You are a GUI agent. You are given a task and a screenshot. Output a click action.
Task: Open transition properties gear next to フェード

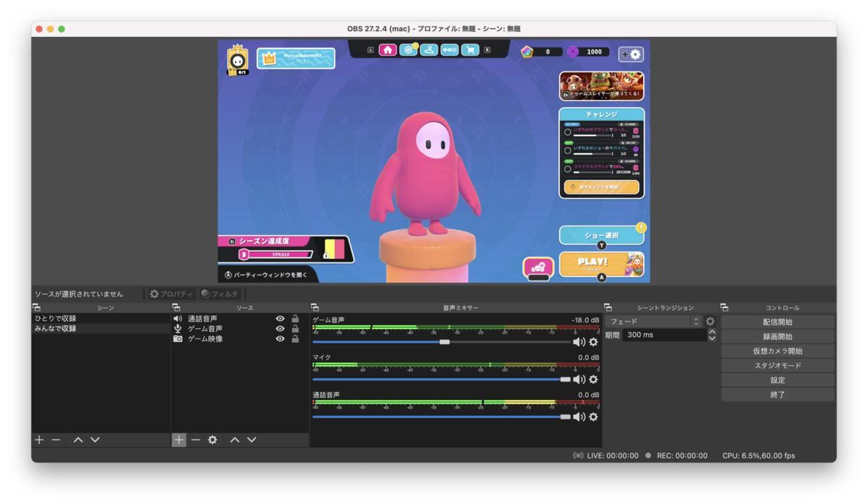[x=710, y=322]
